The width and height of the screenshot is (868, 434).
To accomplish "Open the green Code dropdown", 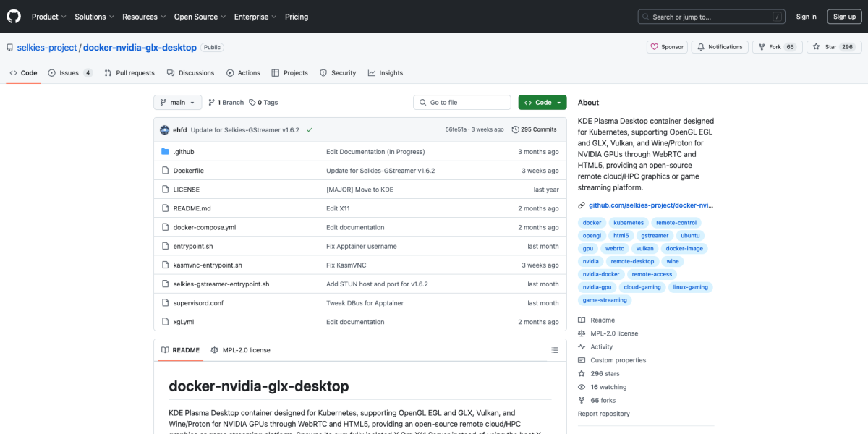I will tap(542, 102).
